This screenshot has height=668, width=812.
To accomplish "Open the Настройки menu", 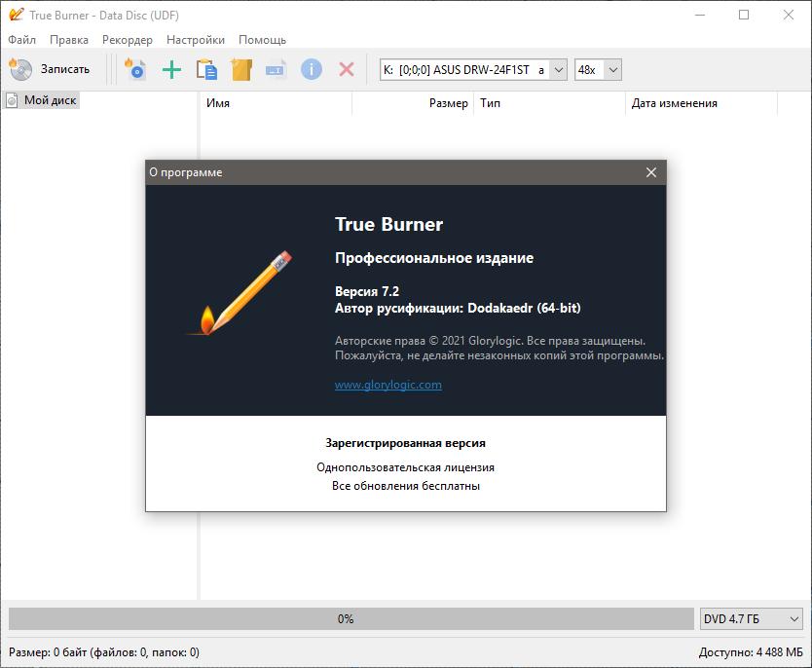I will [x=195, y=40].
